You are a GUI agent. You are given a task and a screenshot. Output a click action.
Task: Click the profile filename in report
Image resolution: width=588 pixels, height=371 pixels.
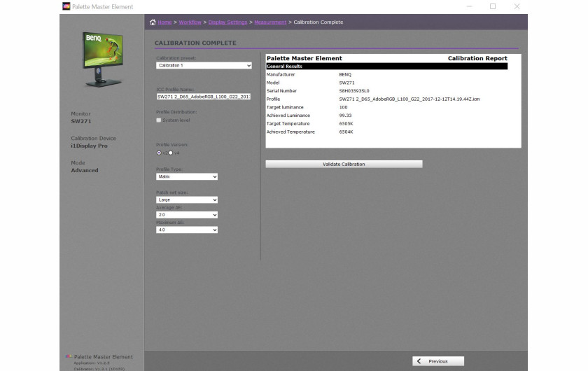(x=409, y=99)
